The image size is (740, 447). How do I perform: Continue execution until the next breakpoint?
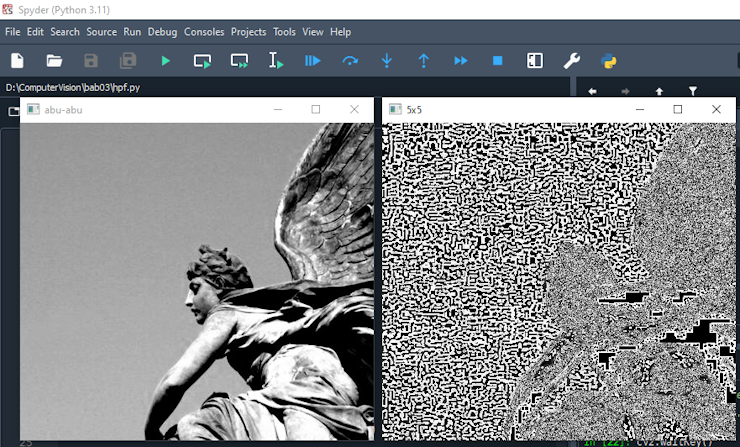click(461, 61)
